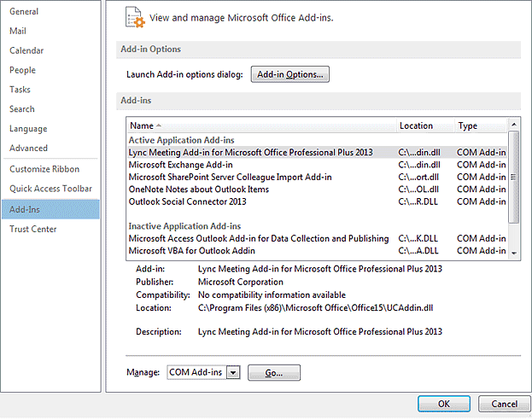This screenshot has height=420, width=532.
Task: Click the C:\...OL.dll location cell
Action: pyautogui.click(x=418, y=190)
